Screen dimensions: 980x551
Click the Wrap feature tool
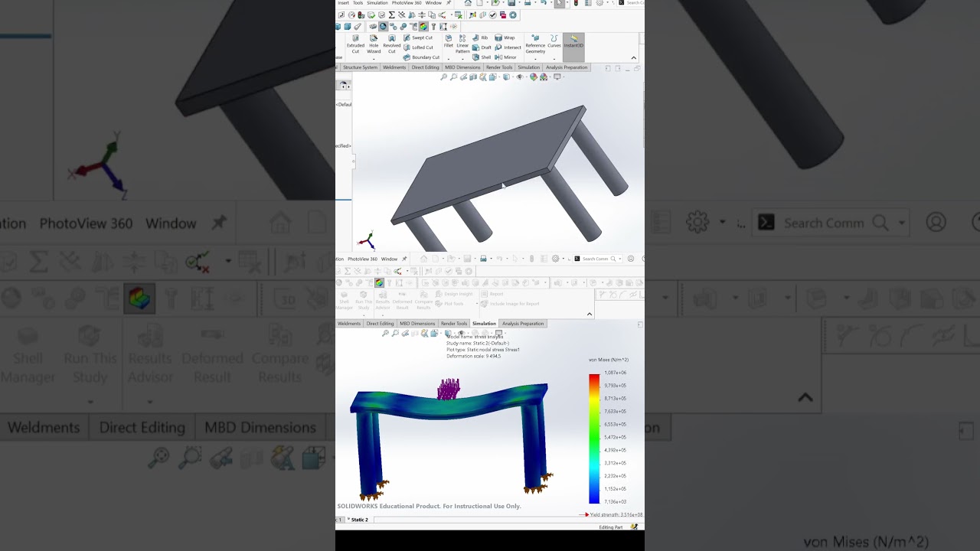point(505,37)
